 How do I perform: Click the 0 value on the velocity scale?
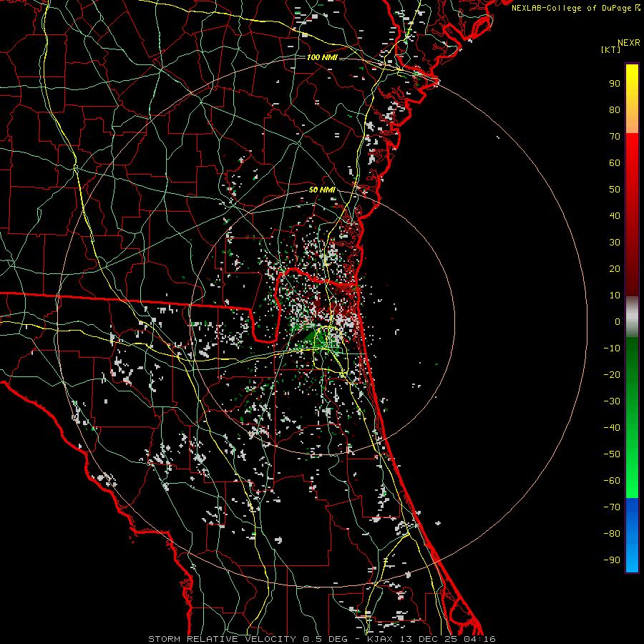[616, 322]
